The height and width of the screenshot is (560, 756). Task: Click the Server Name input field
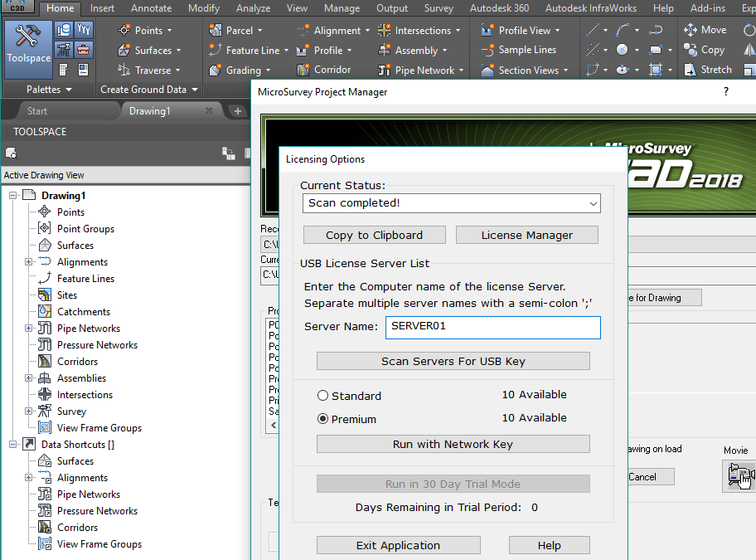tap(492, 327)
